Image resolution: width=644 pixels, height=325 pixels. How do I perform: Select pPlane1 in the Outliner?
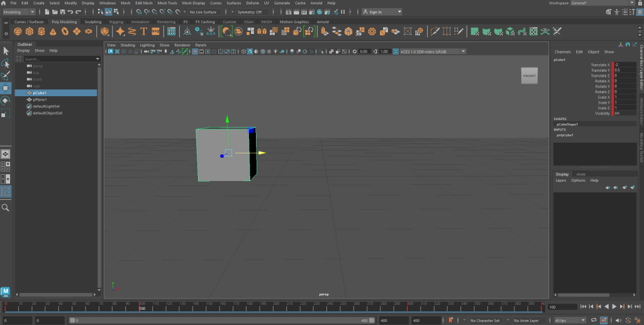pos(40,99)
